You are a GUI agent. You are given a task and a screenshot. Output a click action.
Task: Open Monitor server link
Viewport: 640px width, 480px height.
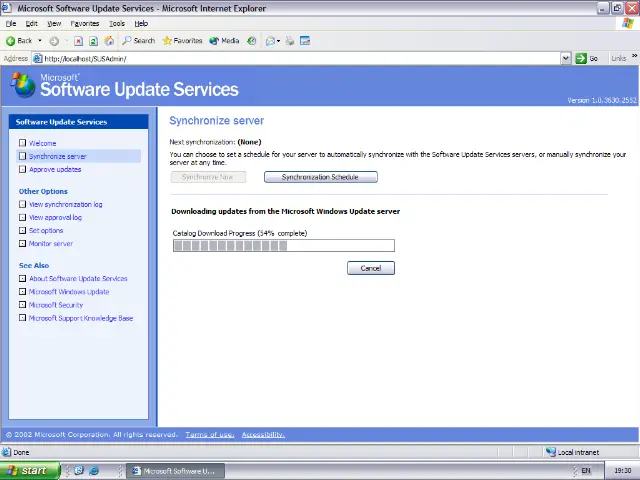tap(51, 244)
